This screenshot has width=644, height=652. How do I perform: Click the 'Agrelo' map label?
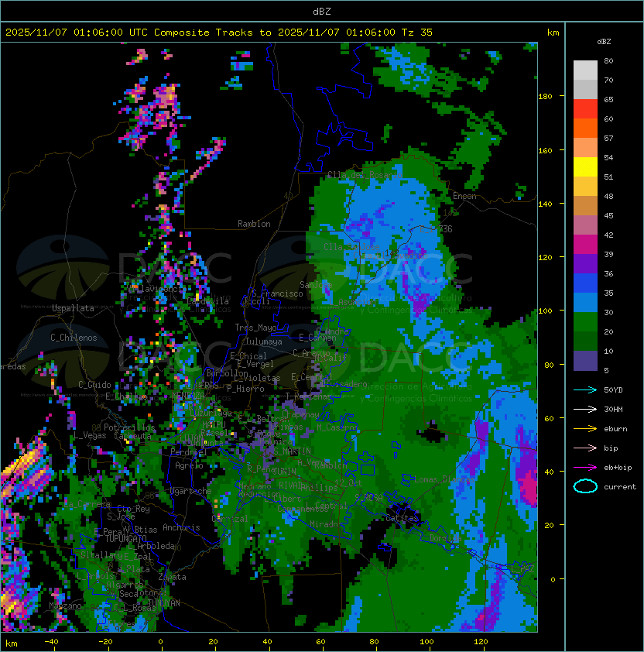tap(189, 465)
